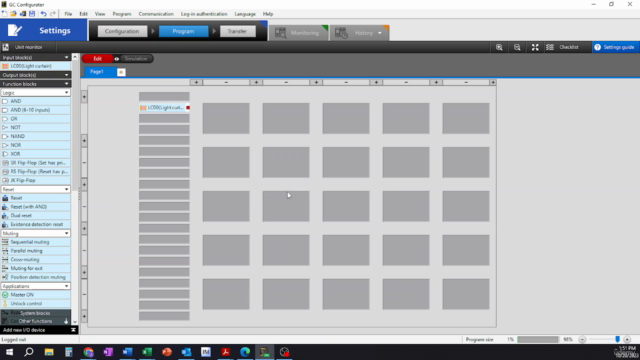
Task: Go to the Program step
Action: [183, 31]
